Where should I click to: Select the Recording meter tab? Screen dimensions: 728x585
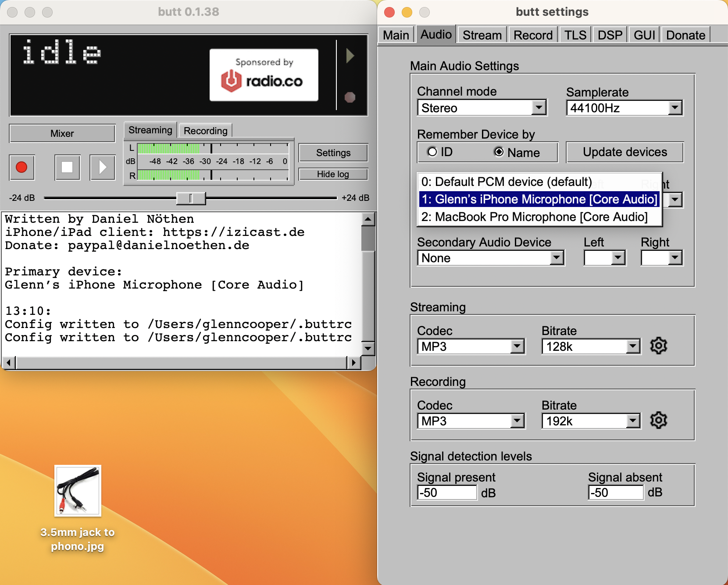(205, 130)
